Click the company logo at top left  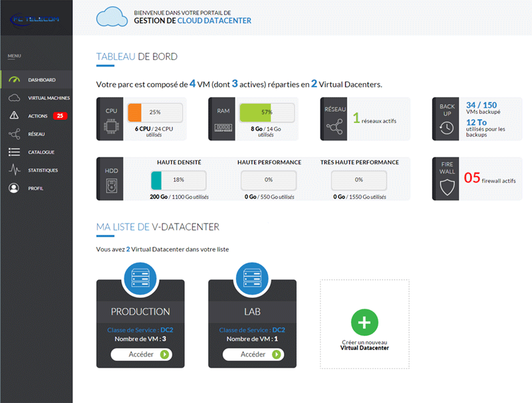click(x=36, y=19)
